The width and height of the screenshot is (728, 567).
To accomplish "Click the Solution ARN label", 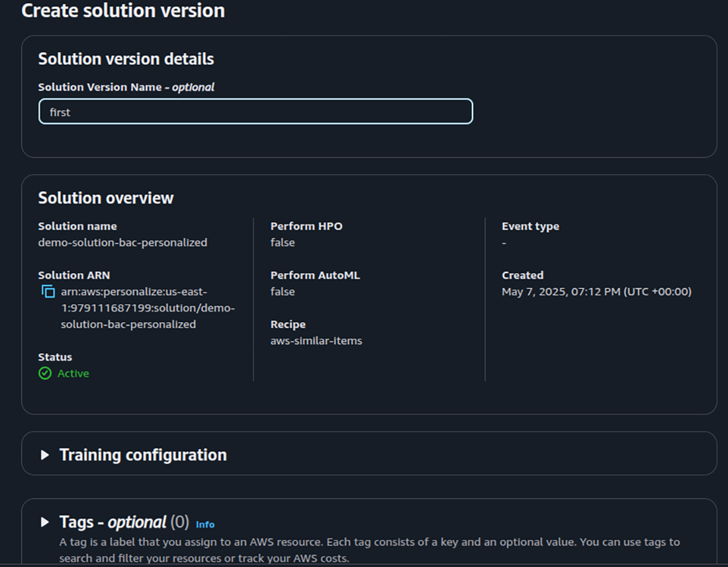I will click(x=74, y=275).
